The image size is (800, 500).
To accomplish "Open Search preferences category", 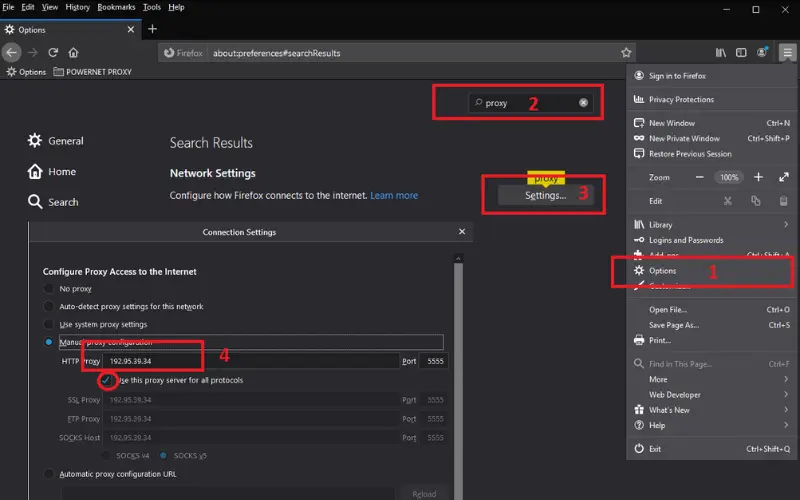I will coord(54,202).
